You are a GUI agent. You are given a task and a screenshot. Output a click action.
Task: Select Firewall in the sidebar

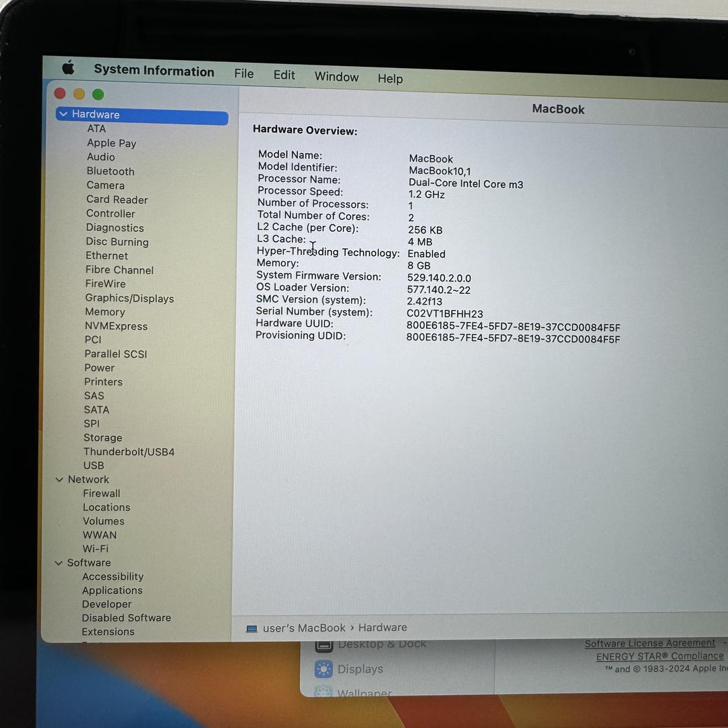pyautogui.click(x=102, y=493)
